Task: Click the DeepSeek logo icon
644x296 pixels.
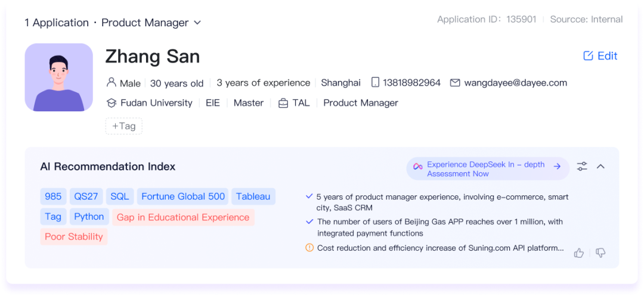Action: tap(418, 166)
